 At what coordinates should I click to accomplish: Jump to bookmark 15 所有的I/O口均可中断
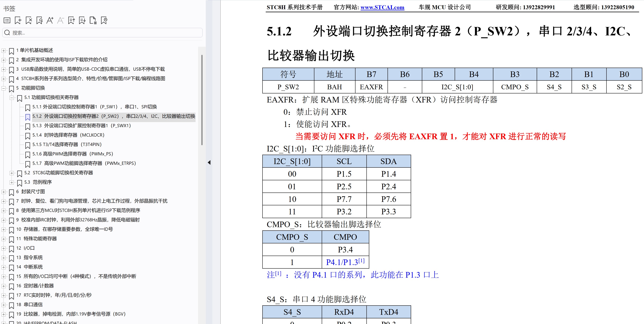click(x=76, y=276)
